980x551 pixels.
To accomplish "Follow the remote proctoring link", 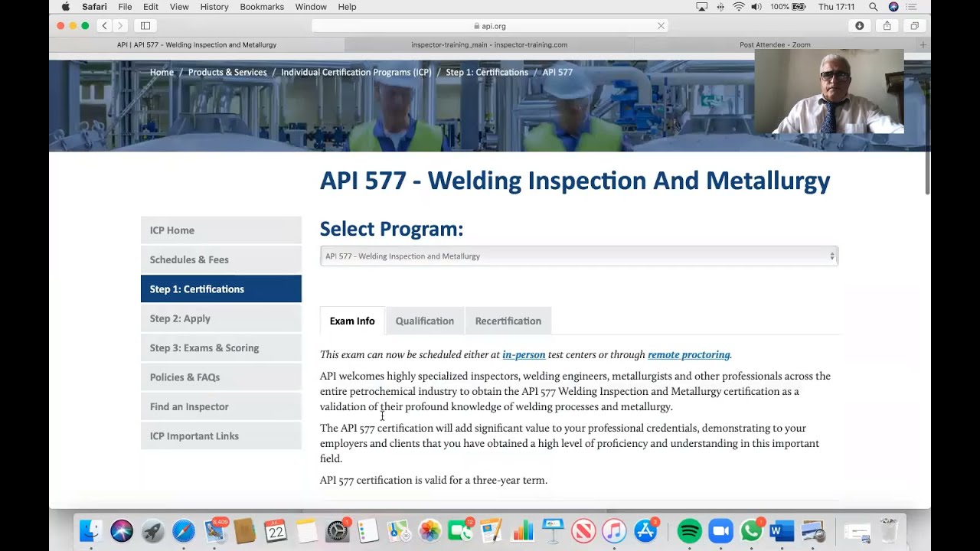I will click(x=689, y=355).
